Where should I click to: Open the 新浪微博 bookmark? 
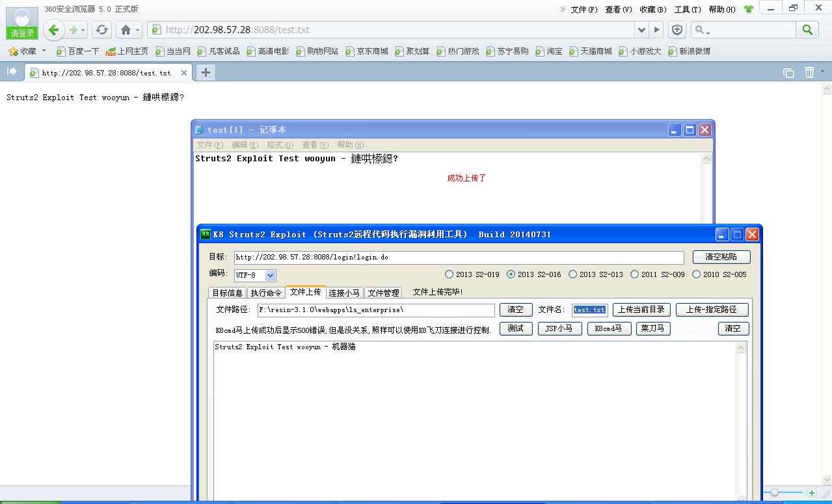tap(689, 51)
